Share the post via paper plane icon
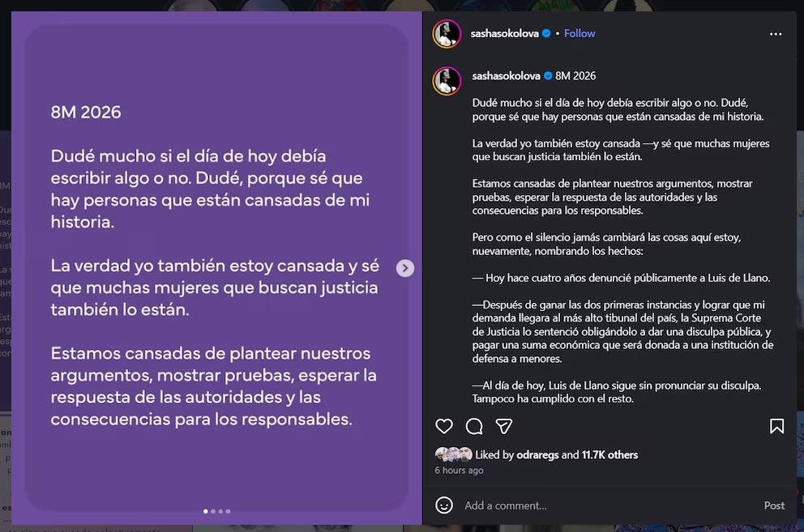The width and height of the screenshot is (804, 532). coord(504,426)
